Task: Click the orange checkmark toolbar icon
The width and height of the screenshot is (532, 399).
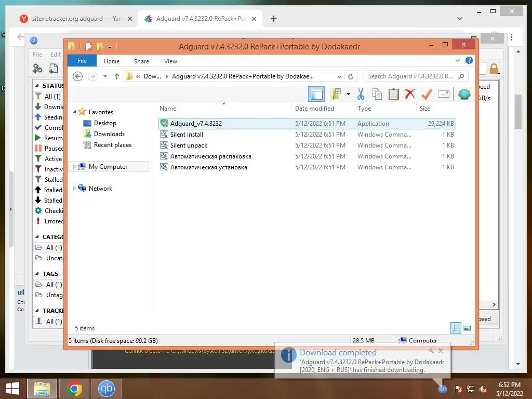Action: [427, 94]
